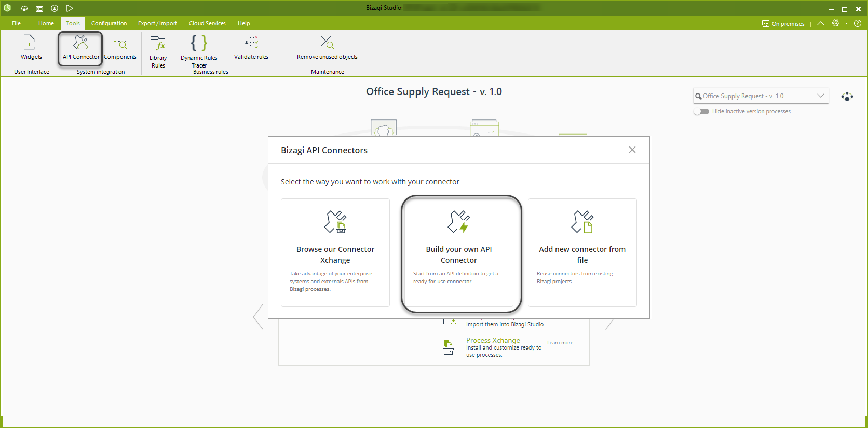Open Library Rules
The height and width of the screenshot is (428, 868).
[158, 51]
